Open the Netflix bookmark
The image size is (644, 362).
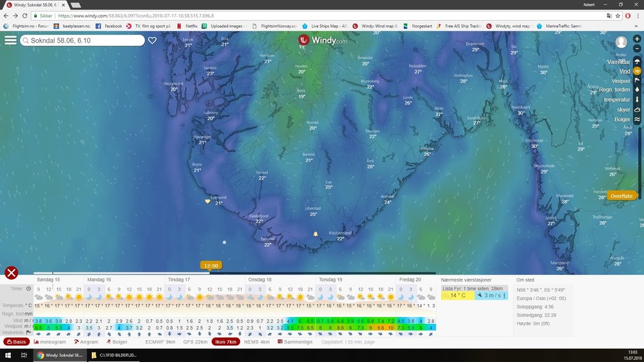[x=187, y=26]
